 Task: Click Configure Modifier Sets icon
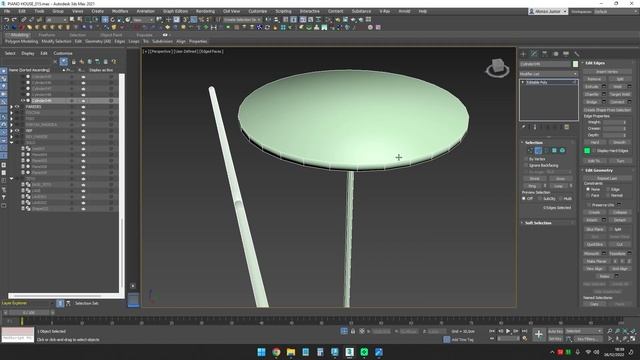coord(567,127)
